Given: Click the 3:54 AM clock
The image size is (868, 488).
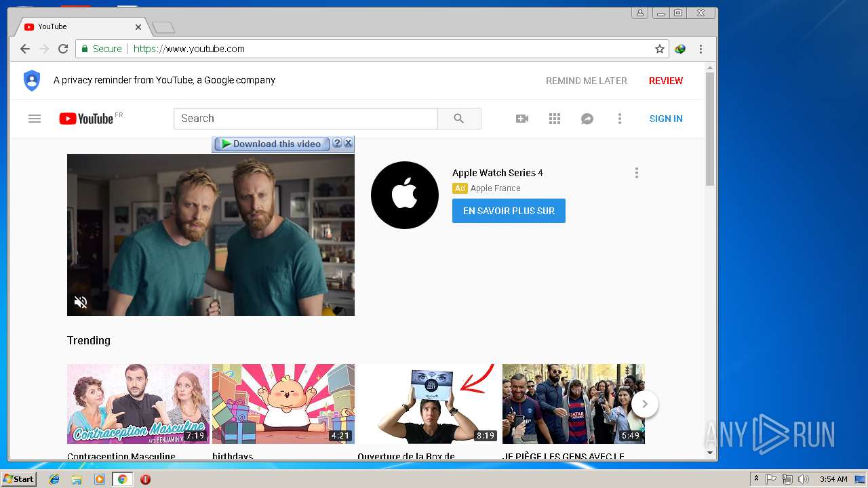Looking at the screenshot, I should (833, 479).
